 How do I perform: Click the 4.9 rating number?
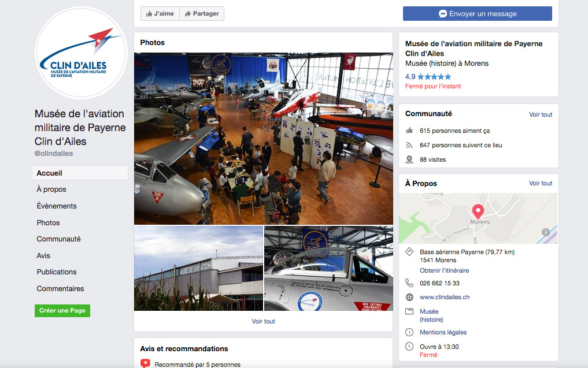(411, 77)
